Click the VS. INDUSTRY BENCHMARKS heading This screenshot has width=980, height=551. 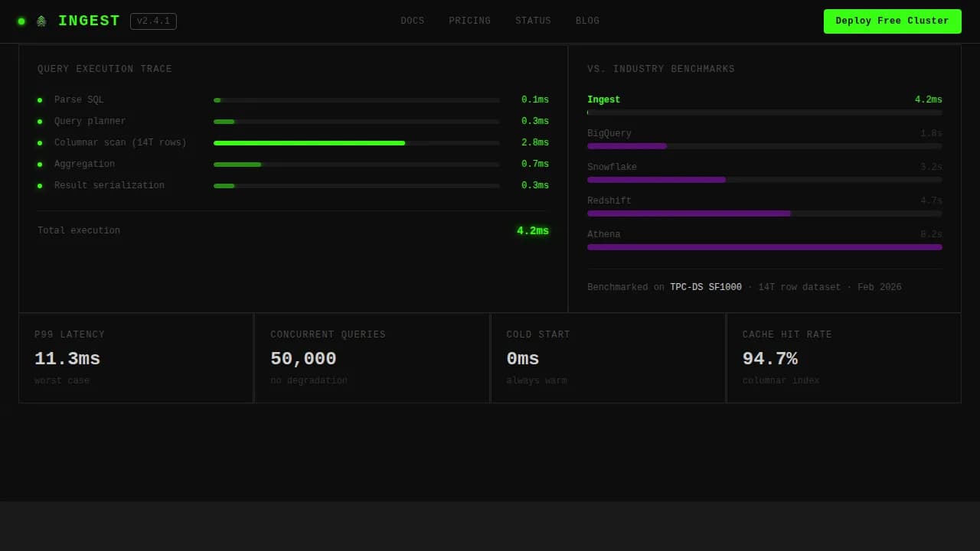pyautogui.click(x=661, y=70)
